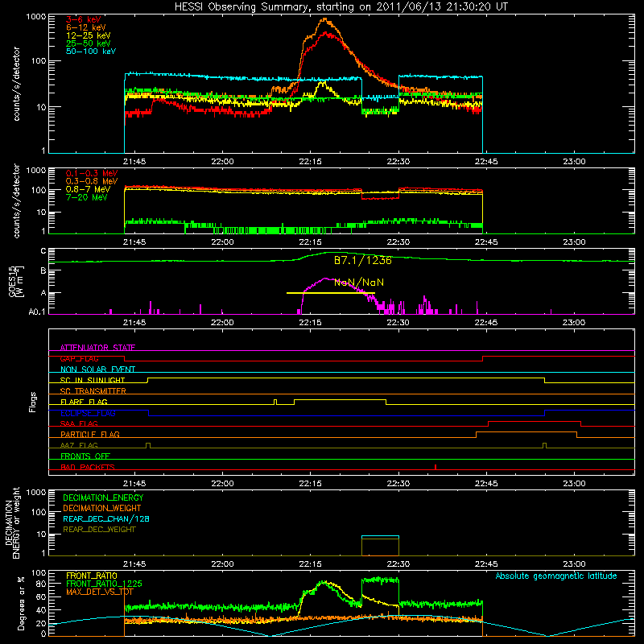Click the orange 6-12 keV peak near 22:17
The height and width of the screenshot is (644, 644).
325,19
